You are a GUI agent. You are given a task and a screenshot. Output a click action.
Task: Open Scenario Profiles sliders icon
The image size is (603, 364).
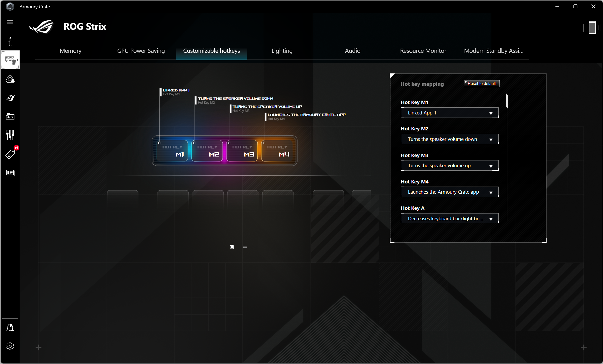[10, 135]
